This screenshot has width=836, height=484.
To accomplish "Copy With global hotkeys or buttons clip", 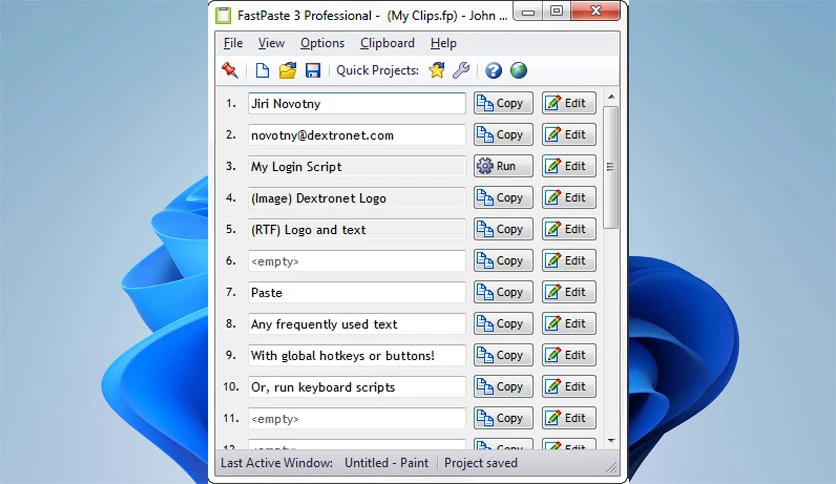I will coord(503,354).
